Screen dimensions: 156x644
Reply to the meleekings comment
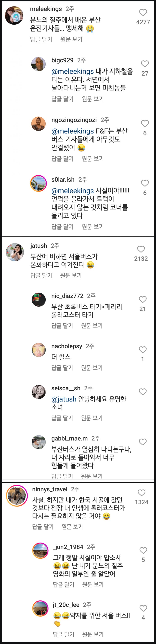pos(41,39)
